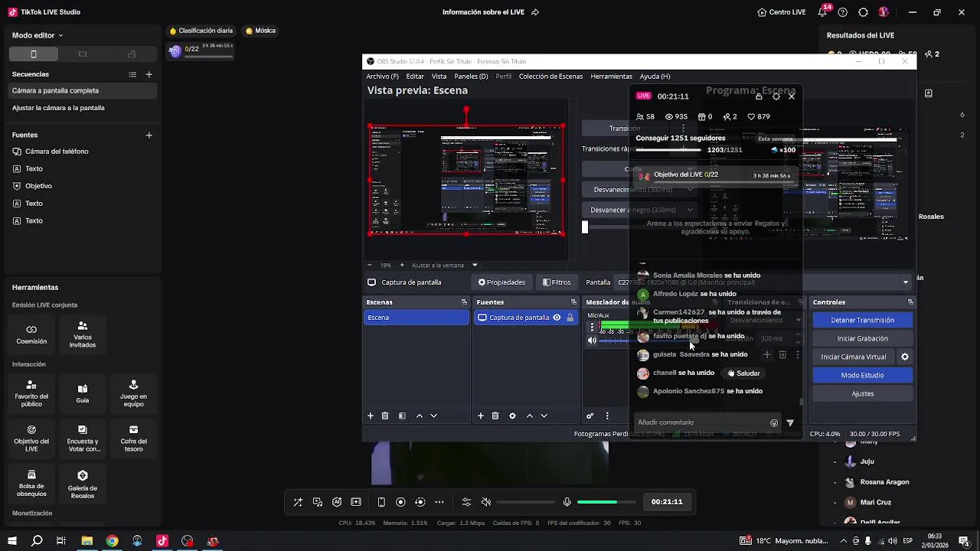Select Cámara a pantalla completa sequence
980x551 pixels.
click(x=82, y=90)
